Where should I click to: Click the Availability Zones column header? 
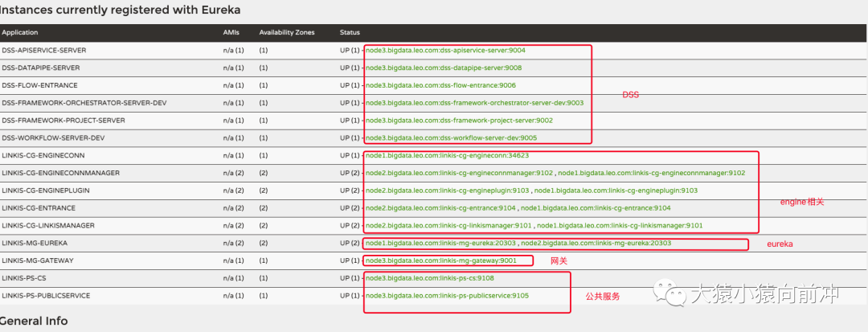tap(287, 33)
